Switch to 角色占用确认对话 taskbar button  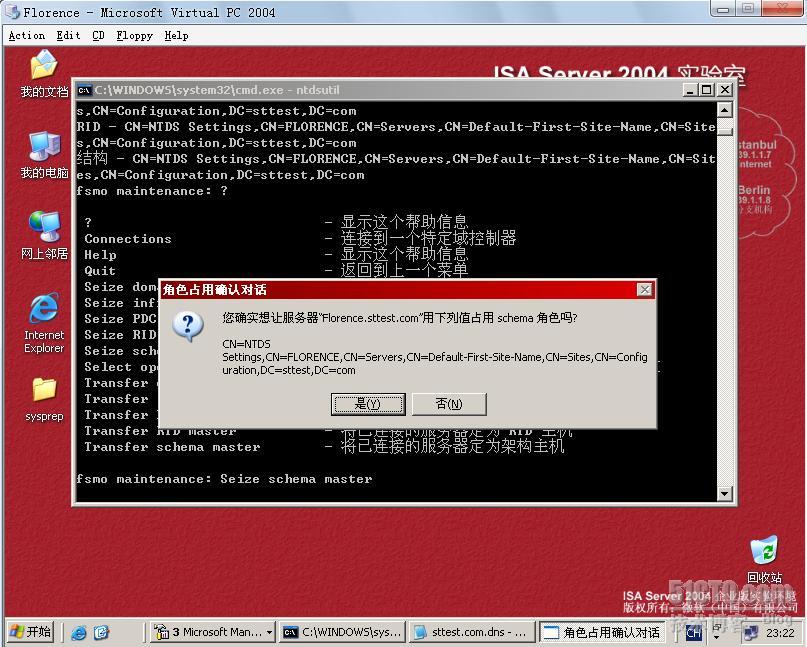[602, 632]
